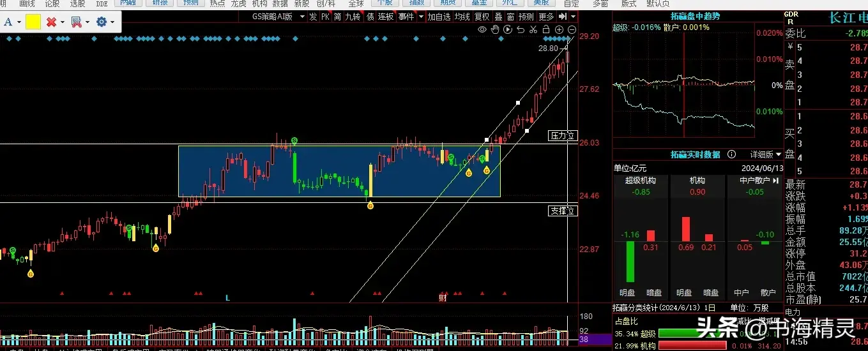Click the yellow color swatch

[x=33, y=22]
